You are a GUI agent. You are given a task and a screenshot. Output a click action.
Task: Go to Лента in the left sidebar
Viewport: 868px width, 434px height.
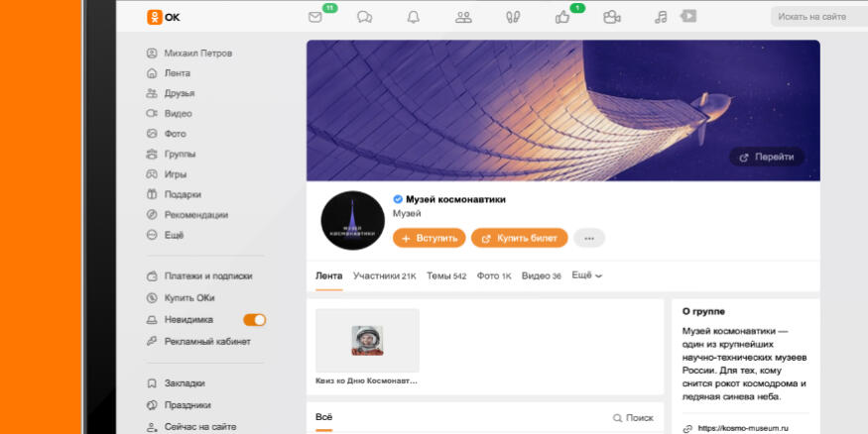click(169, 73)
